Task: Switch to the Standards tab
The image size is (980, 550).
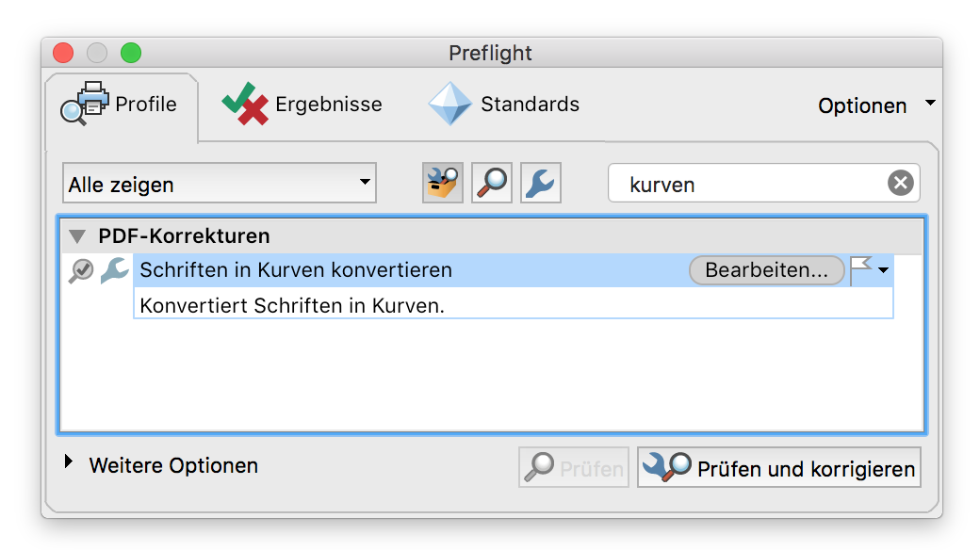Action: point(504,104)
